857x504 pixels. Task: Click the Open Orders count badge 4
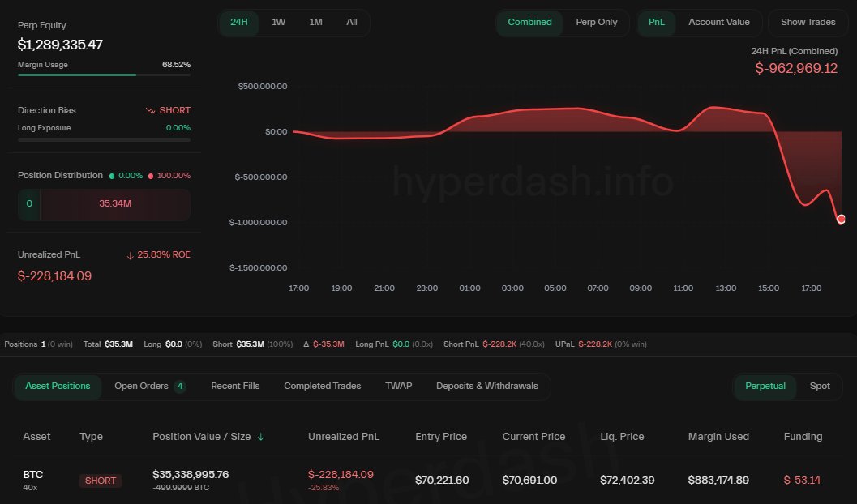coord(180,387)
